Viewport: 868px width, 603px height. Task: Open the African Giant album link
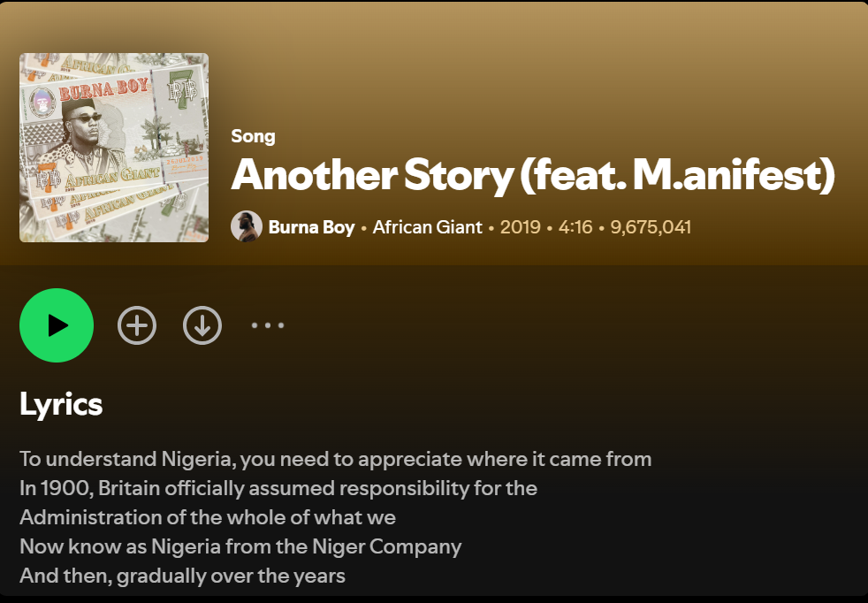427,227
